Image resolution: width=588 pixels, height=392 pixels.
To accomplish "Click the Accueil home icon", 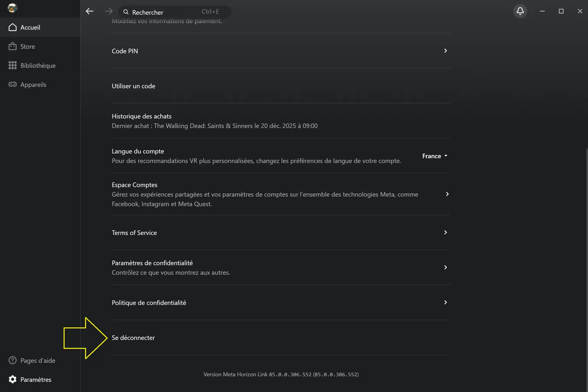I will (x=13, y=27).
